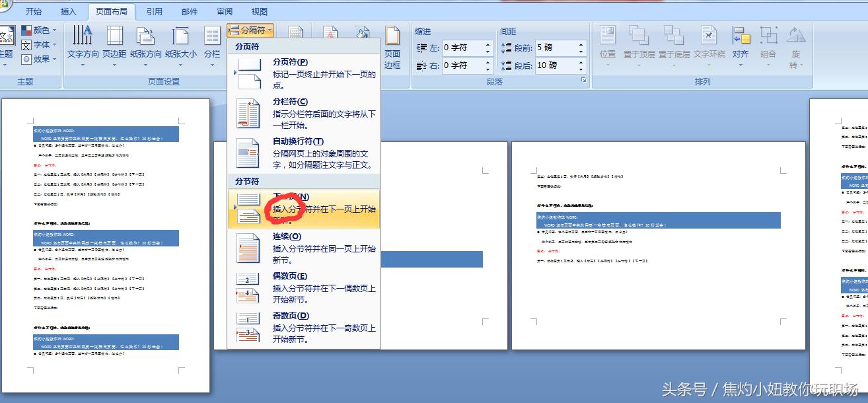The height and width of the screenshot is (403, 868).
Task: Increase 段前 spacing with up stepper
Action: [x=581, y=44]
